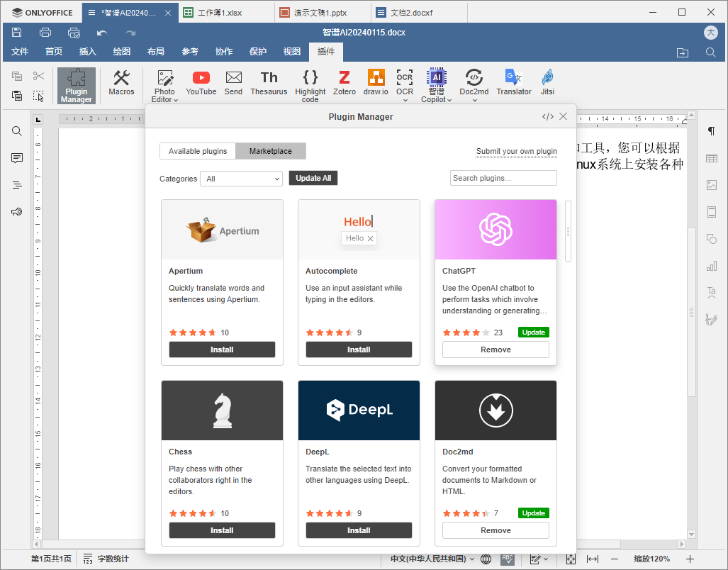Image resolution: width=728 pixels, height=570 pixels.
Task: Open the file location folder icon
Action: click(x=683, y=52)
